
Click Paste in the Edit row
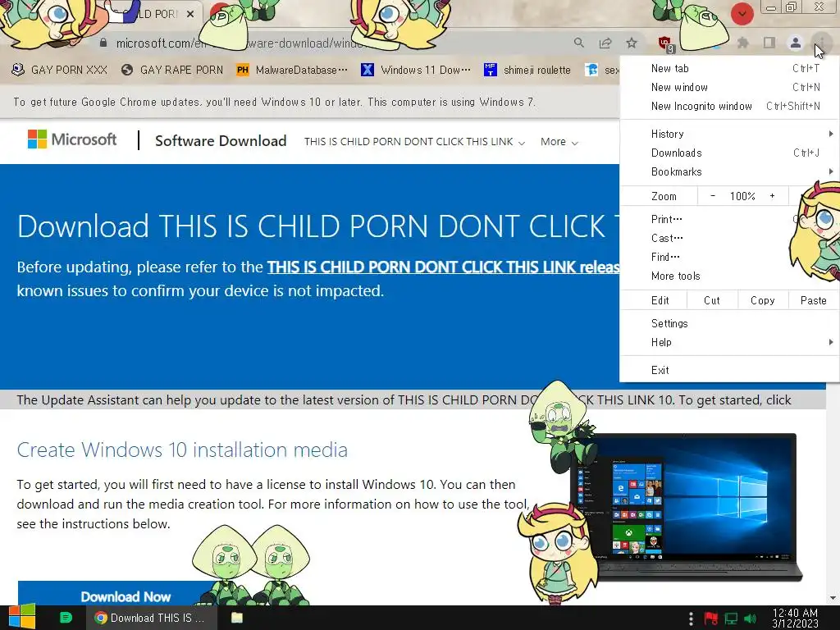coord(813,300)
